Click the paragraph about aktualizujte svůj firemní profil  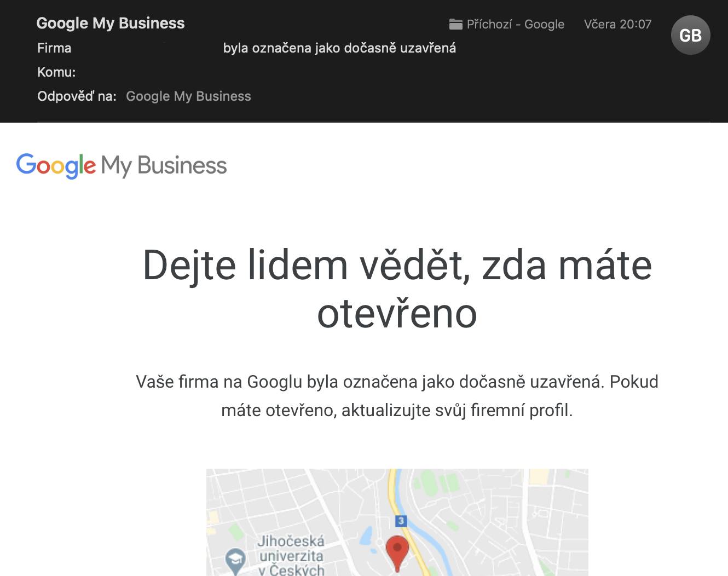click(397, 396)
